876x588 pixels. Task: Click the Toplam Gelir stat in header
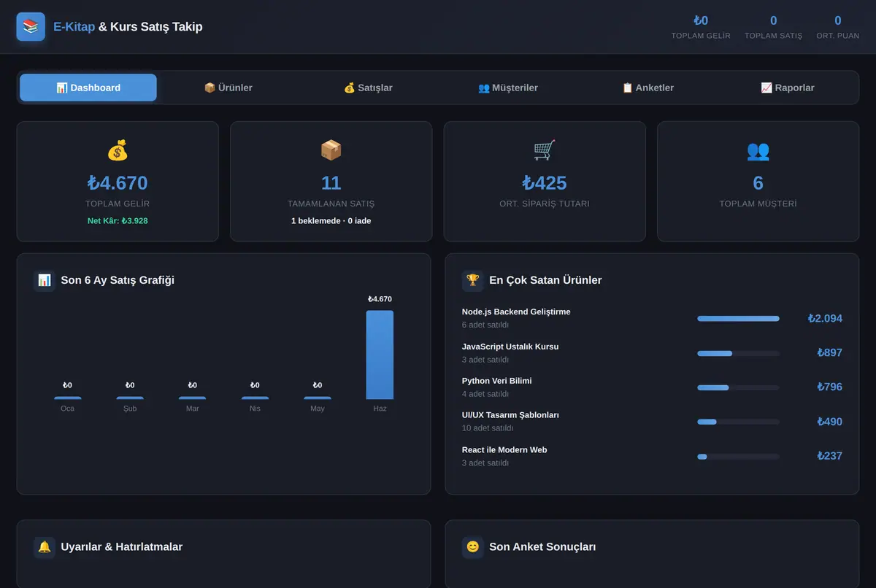tap(701, 27)
